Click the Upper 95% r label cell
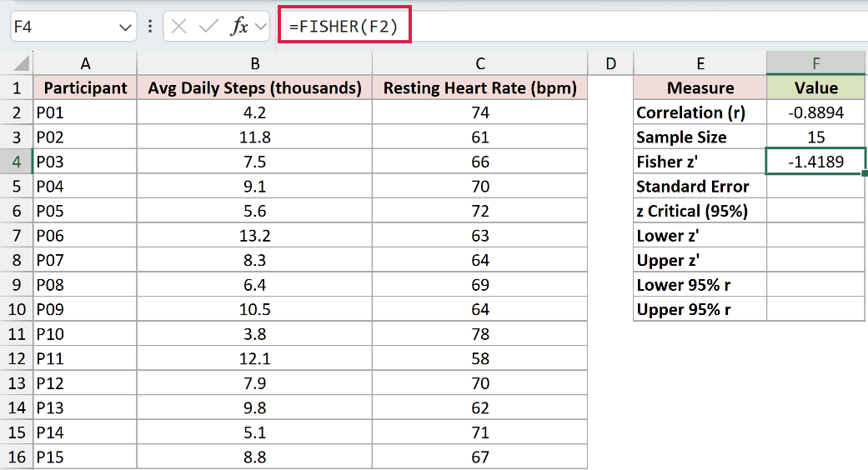The image size is (868, 470). click(700, 309)
